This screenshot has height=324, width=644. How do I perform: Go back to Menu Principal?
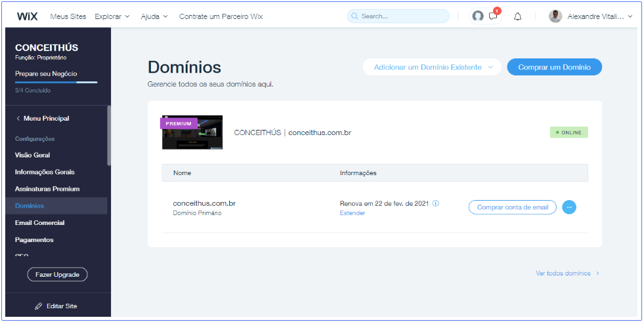point(42,119)
